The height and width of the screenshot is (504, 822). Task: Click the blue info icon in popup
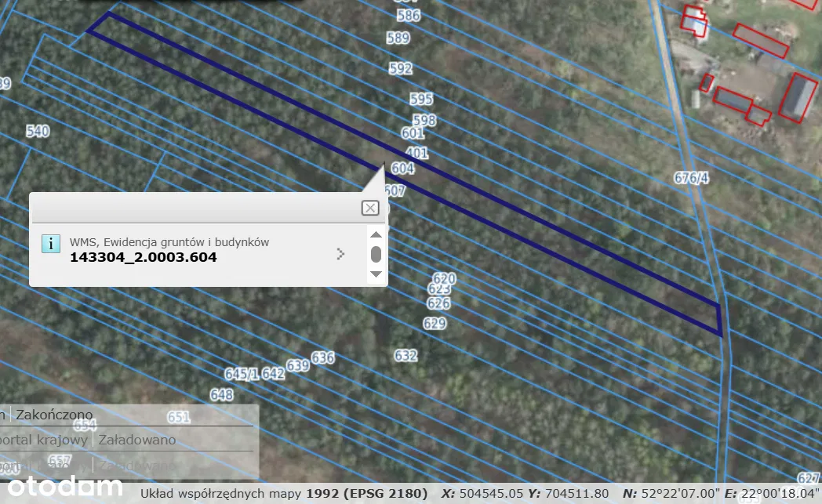coord(50,243)
